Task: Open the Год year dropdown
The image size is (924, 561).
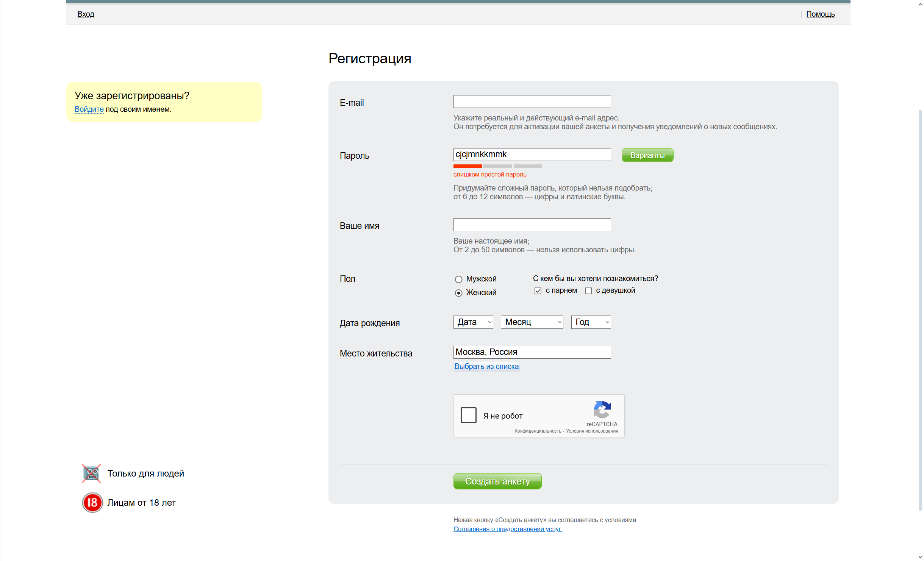Action: [591, 322]
